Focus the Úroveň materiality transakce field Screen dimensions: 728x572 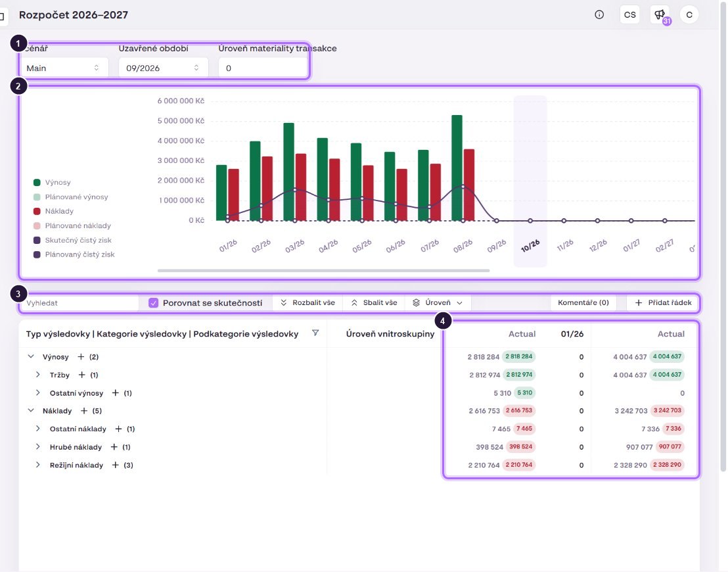point(263,68)
